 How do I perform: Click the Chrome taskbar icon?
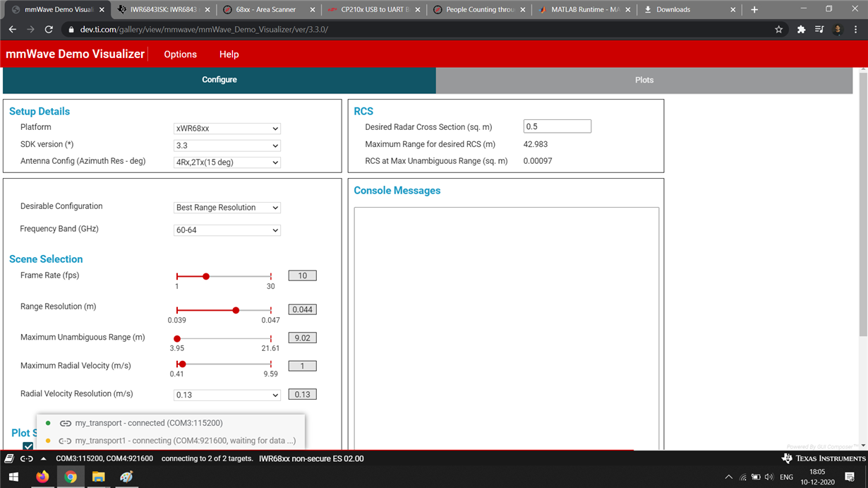click(71, 477)
